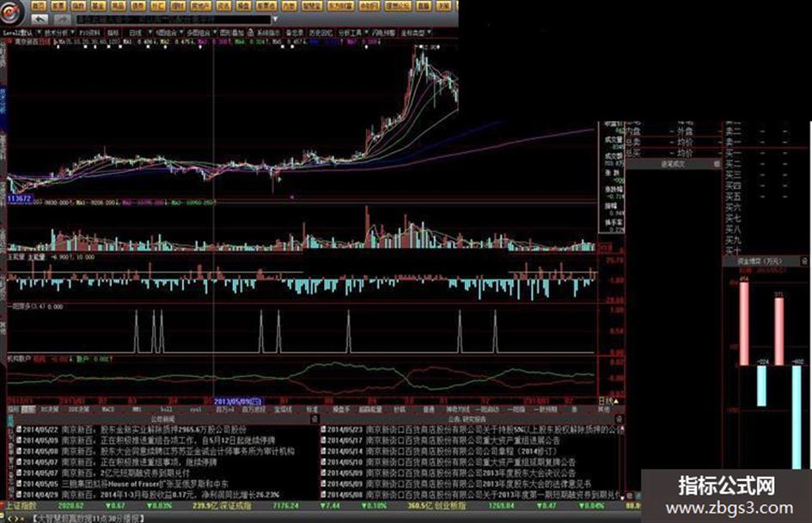Select the MACD indicator tab

[107, 410]
